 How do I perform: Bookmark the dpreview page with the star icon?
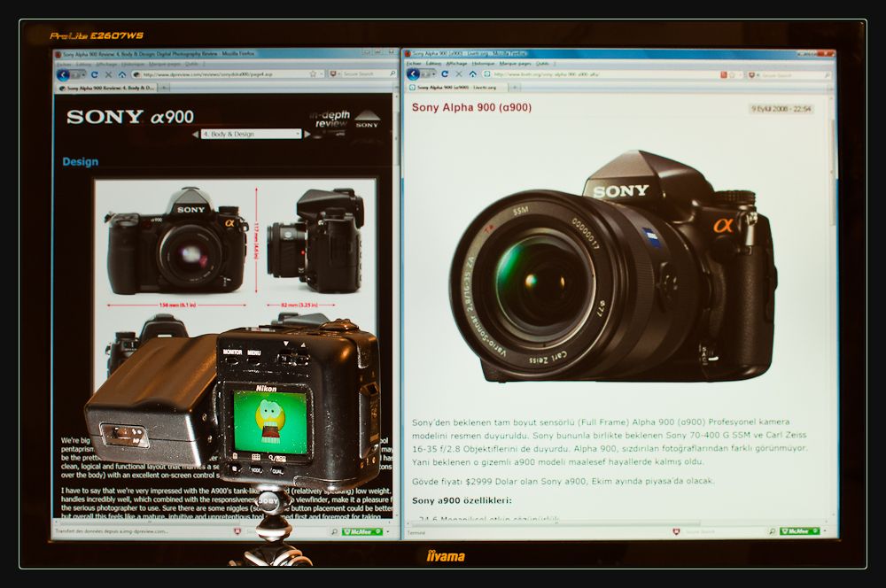tap(313, 74)
